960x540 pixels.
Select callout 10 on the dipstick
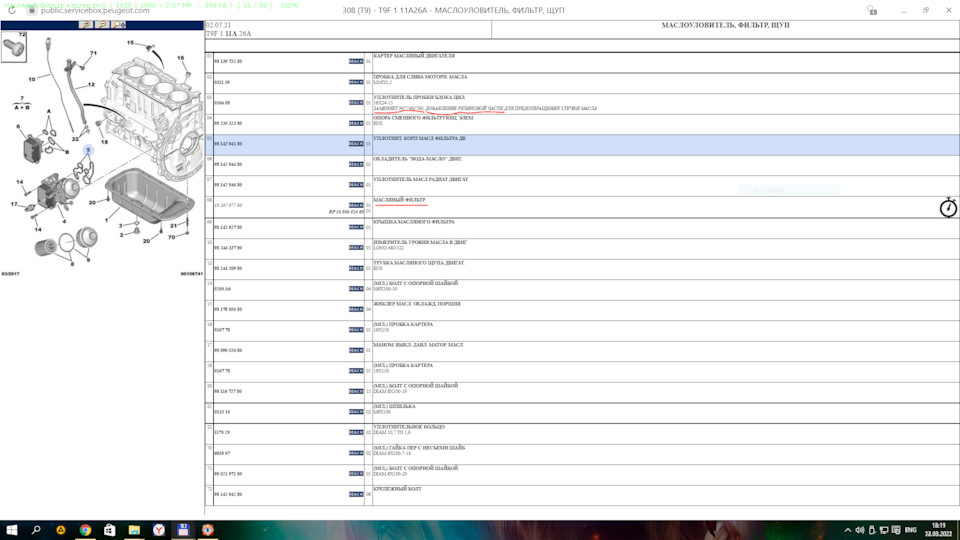(x=32, y=79)
